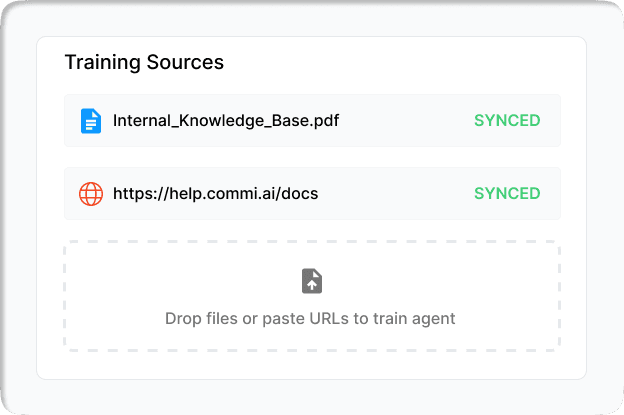Select the Training Sources heading
624x415 pixels.
tap(144, 62)
